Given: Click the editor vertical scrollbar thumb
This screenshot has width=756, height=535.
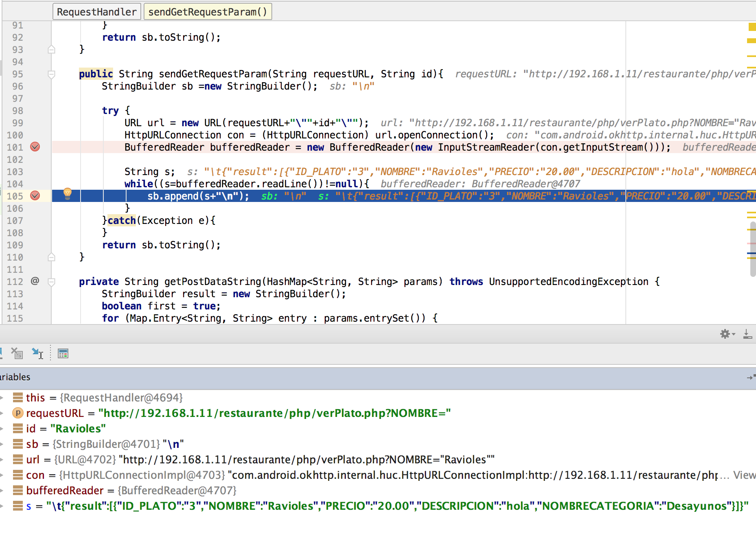Looking at the screenshot, I should pyautogui.click(x=753, y=248).
